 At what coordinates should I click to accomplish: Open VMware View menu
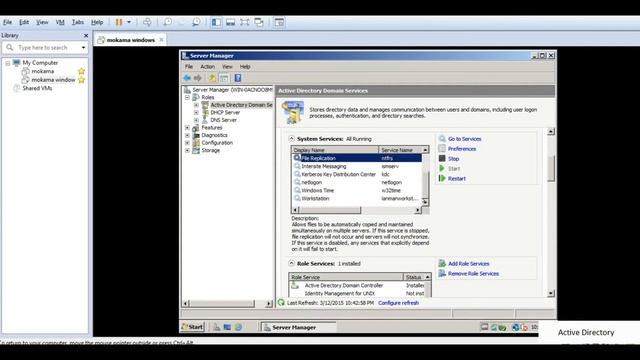click(42, 22)
